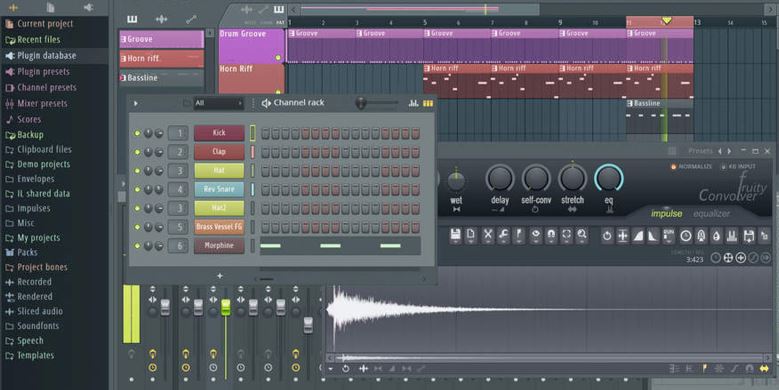Image resolution: width=779 pixels, height=390 pixels.
Task: Click the fade-in ramp icon in Convolver toolbar
Action: 638,236
